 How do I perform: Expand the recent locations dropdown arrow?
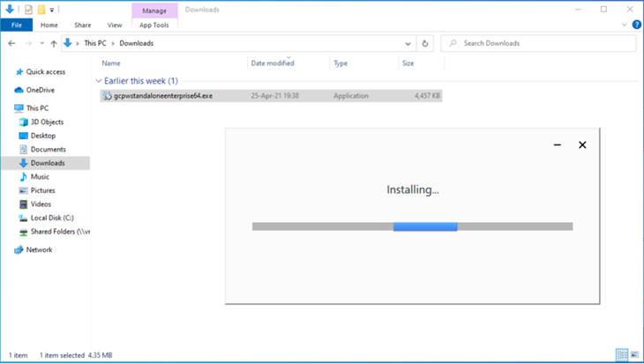tap(41, 43)
